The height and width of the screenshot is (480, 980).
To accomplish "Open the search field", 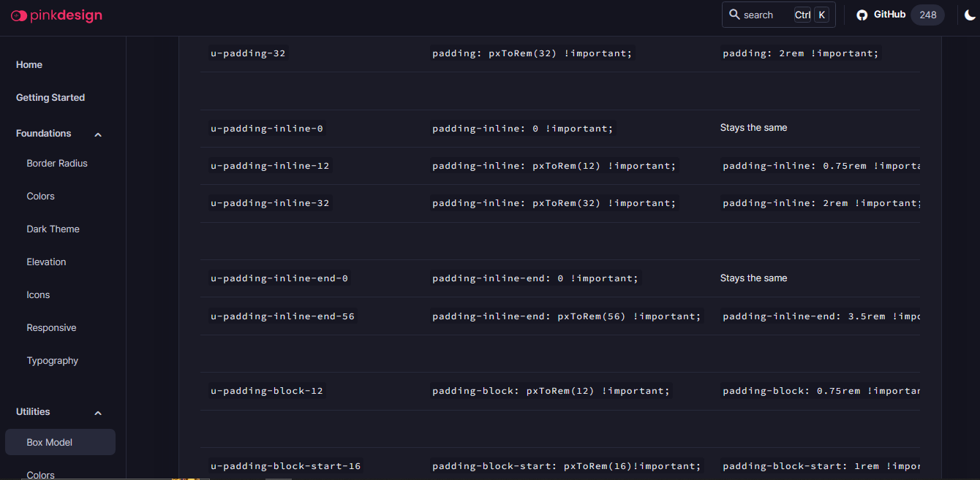I will click(x=778, y=15).
